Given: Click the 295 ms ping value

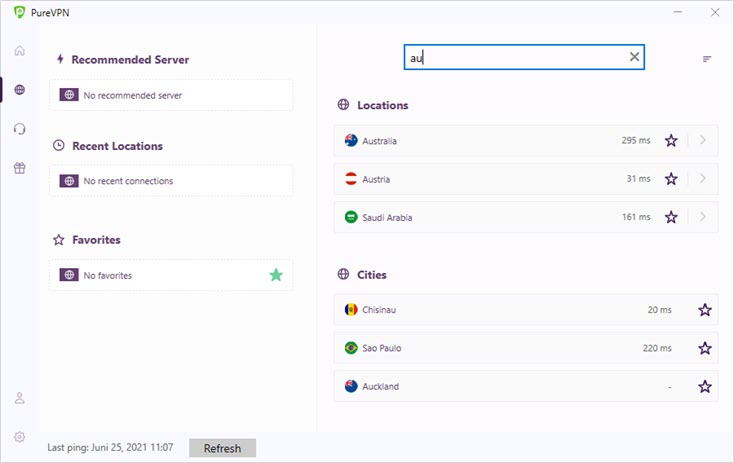Looking at the screenshot, I should (636, 140).
